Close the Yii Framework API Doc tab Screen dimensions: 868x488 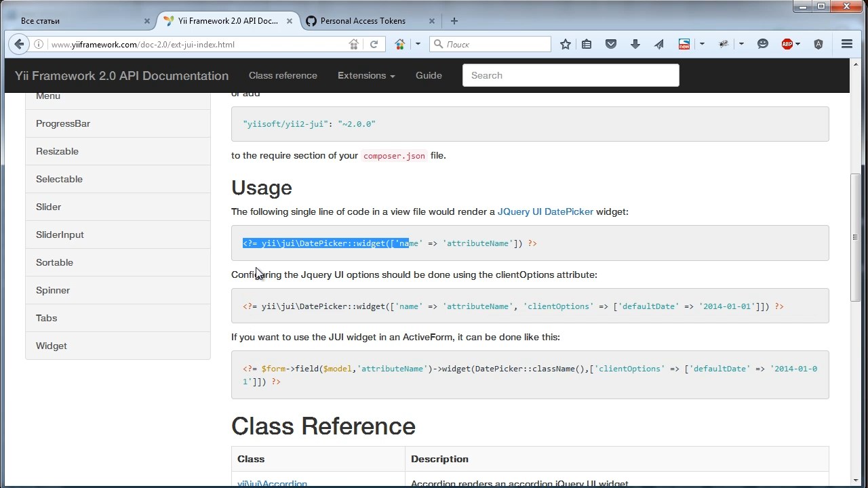coord(288,21)
